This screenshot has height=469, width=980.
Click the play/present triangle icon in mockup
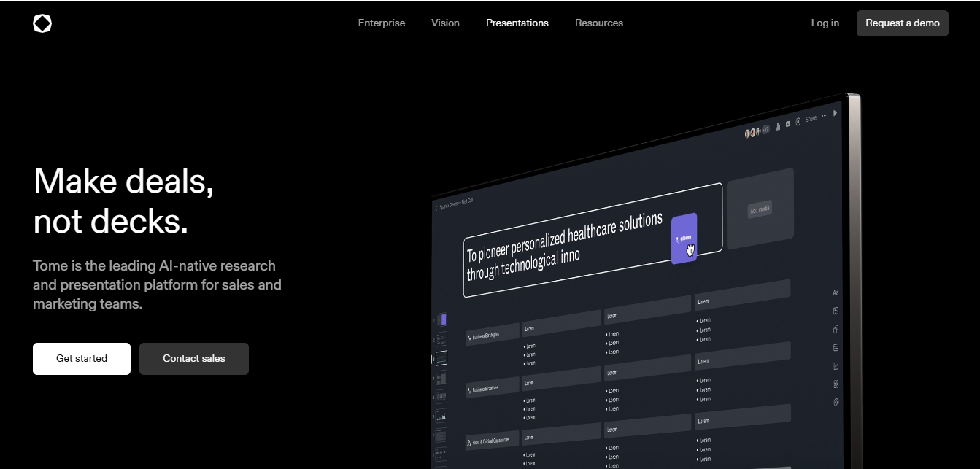coord(835,113)
